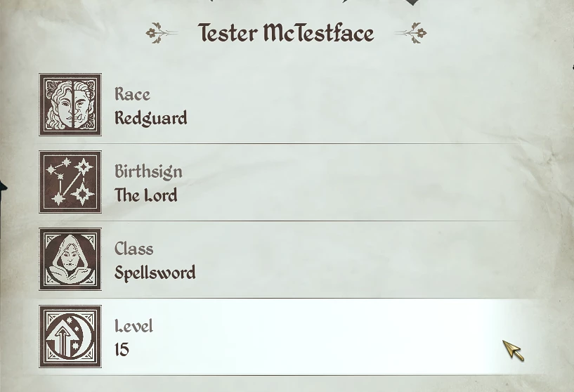
Task: Click the Race portrait icon
Action: [x=70, y=105]
